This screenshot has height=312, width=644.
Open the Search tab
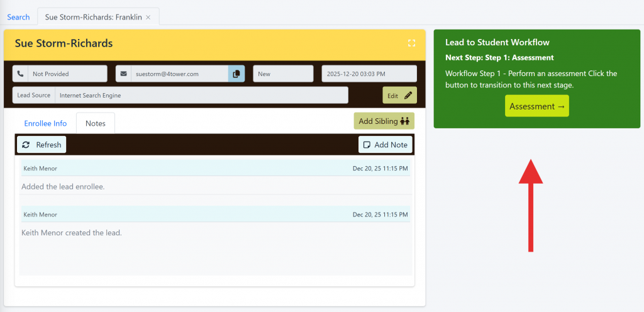tap(18, 17)
